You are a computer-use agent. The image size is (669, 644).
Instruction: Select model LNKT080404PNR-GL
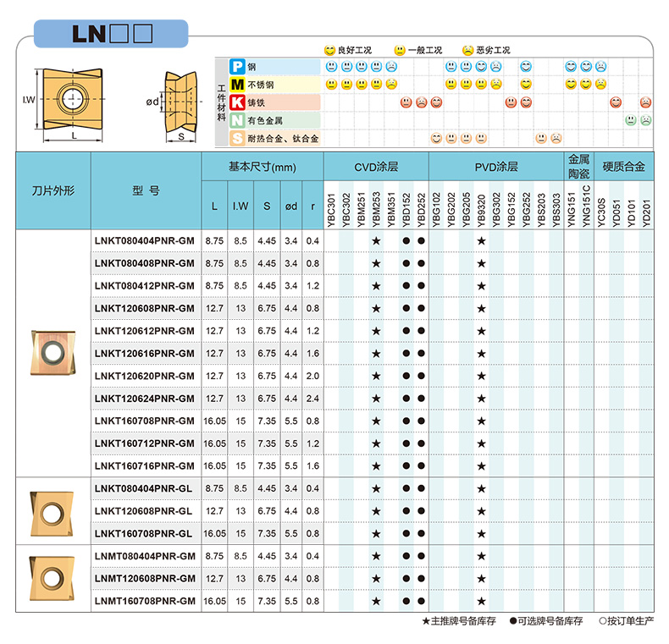coord(144,489)
